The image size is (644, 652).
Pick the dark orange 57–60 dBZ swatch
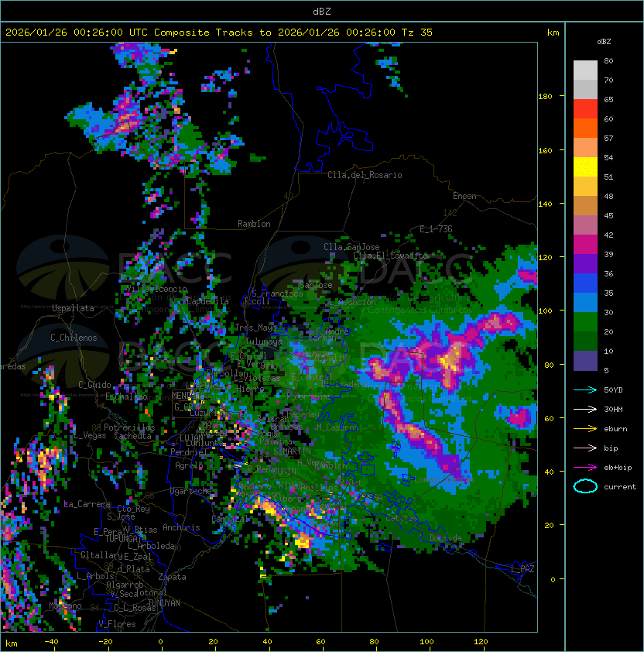click(585, 128)
